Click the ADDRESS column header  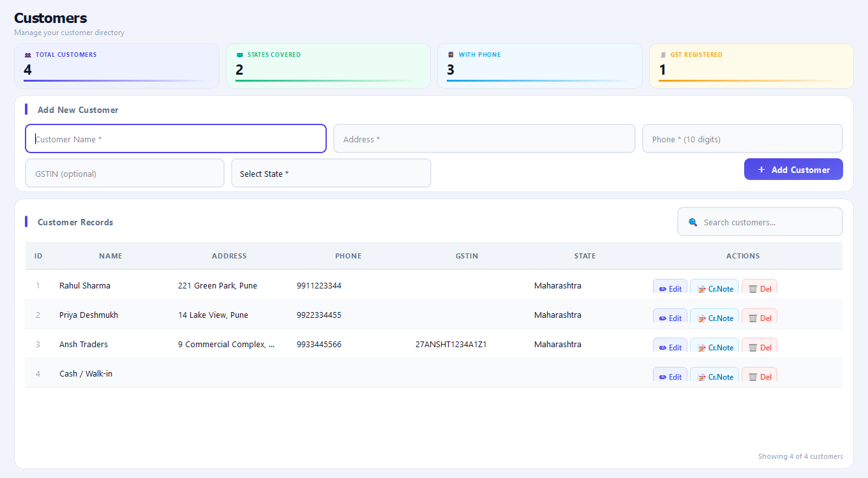click(x=229, y=256)
